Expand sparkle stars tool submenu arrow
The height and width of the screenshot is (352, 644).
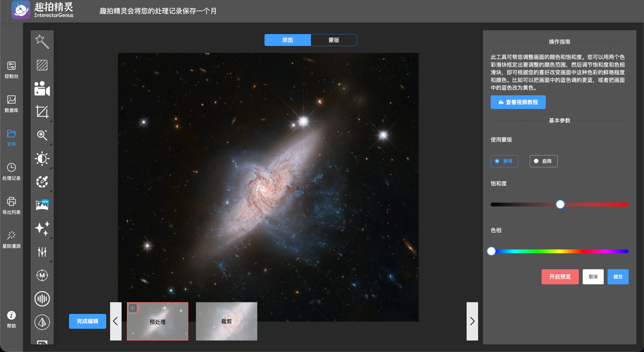click(51, 238)
